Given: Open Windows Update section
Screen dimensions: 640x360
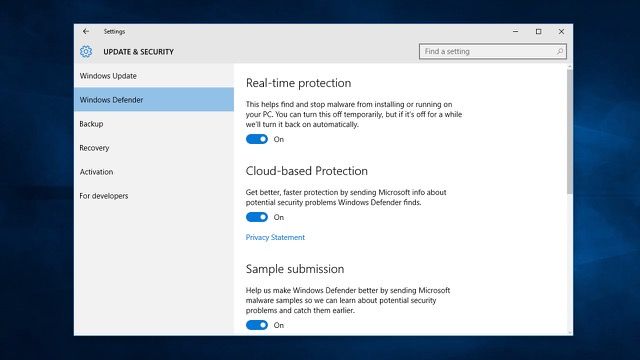Looking at the screenshot, I should click(x=154, y=76).
